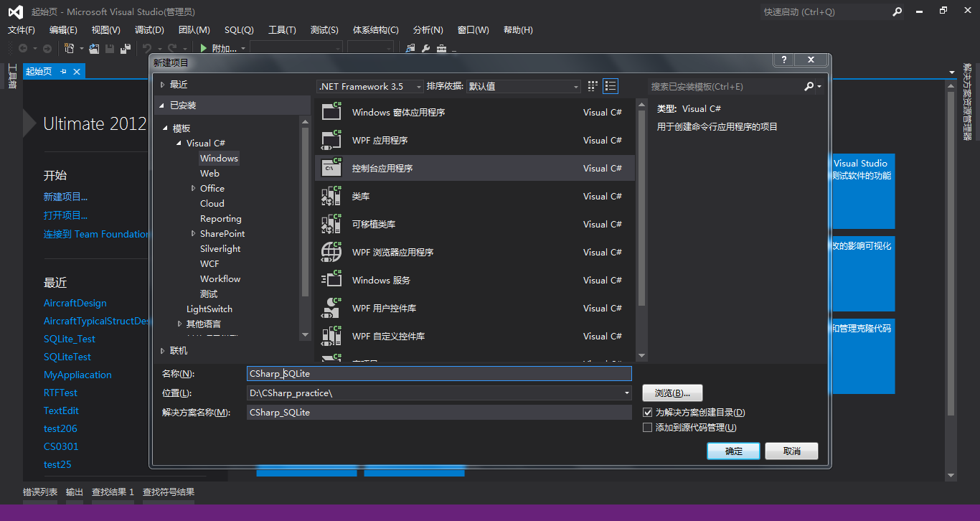
Task: Click the Quick Launch search magnifier
Action: 897,11
